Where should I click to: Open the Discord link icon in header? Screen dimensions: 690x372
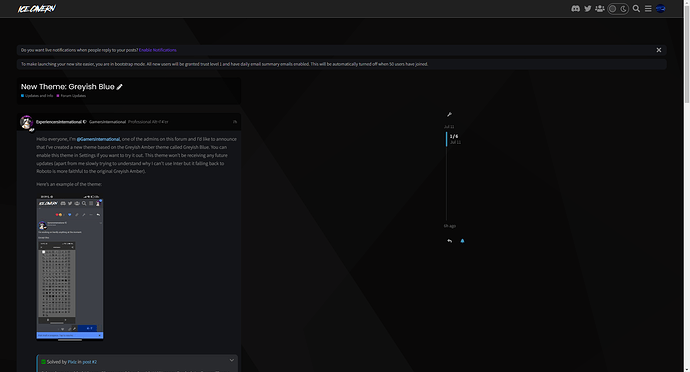[x=575, y=8]
